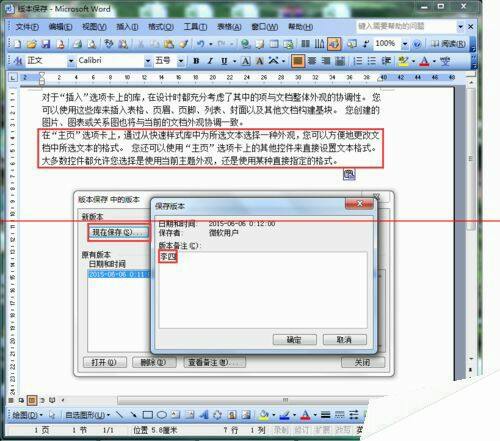
Task: Click the Microsoft Word Help icon
Action: click(x=417, y=44)
